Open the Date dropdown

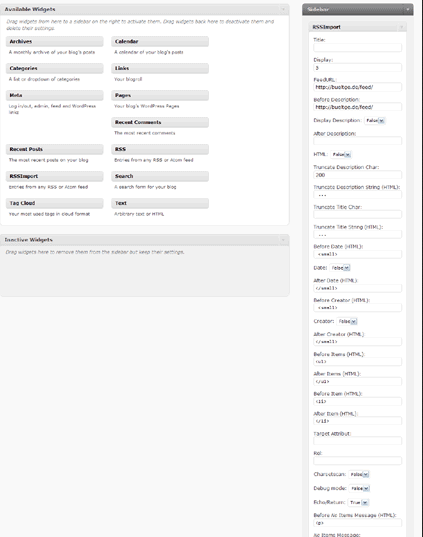(340, 268)
